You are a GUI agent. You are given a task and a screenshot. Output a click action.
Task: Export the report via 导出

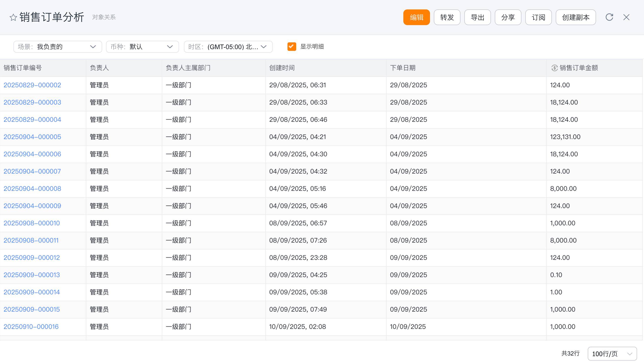point(477,17)
